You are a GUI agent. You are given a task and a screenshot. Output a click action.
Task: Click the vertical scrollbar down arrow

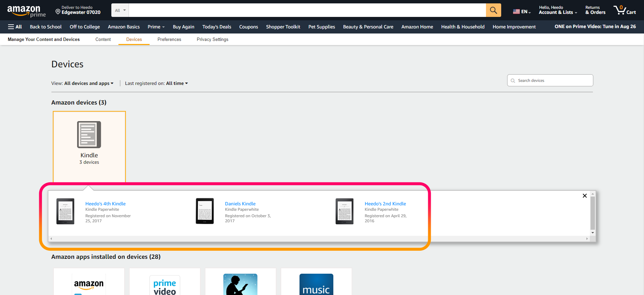pos(593,233)
